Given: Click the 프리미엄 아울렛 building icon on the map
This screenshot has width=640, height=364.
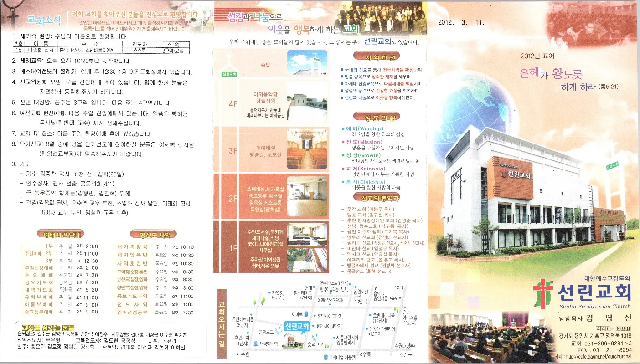Looking at the screenshot, I should coord(325,357).
